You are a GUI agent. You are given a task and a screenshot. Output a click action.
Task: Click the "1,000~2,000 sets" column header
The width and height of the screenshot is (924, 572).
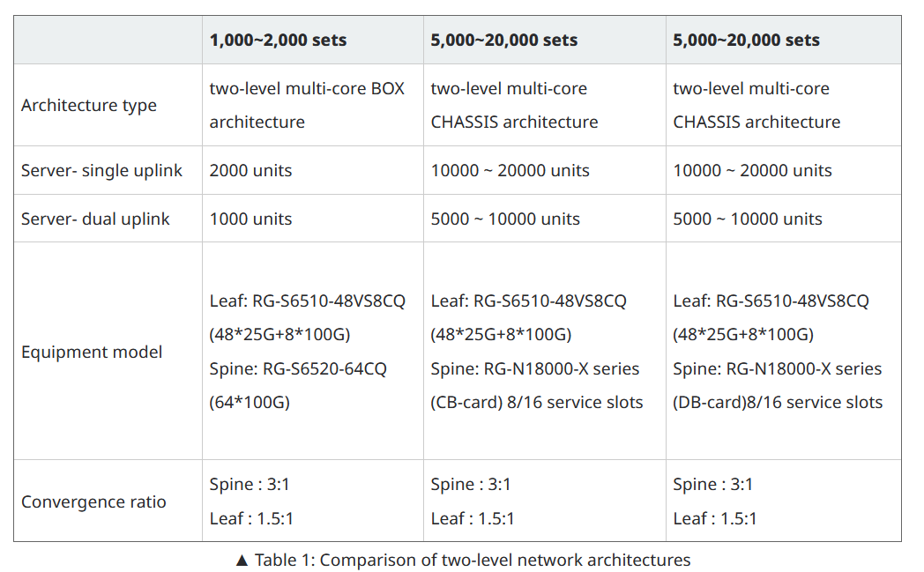pyautogui.click(x=278, y=40)
